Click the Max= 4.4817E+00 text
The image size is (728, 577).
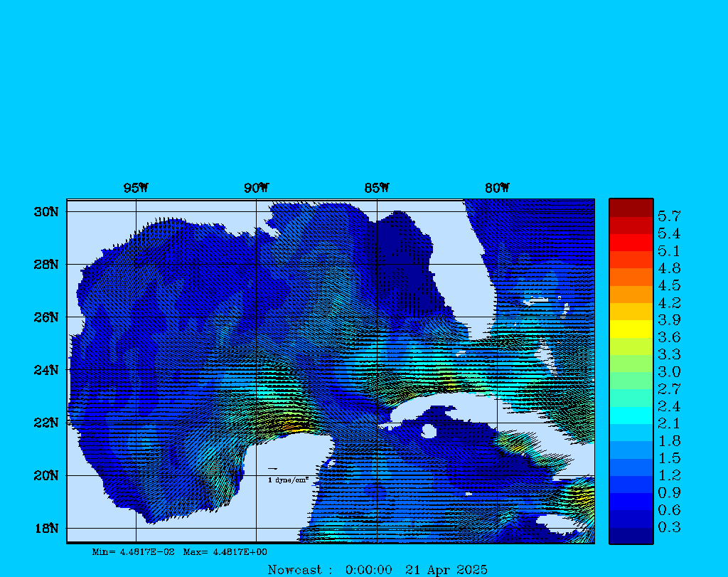coord(225,551)
